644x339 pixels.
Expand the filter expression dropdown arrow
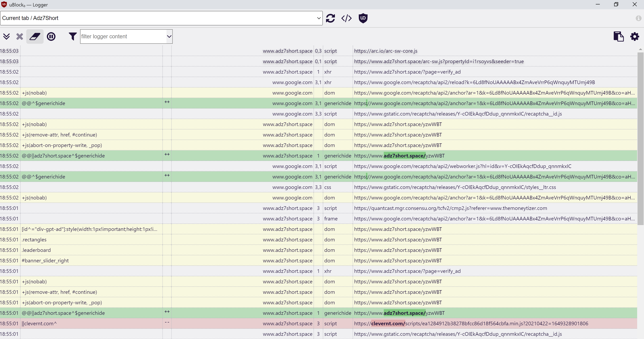(x=169, y=37)
